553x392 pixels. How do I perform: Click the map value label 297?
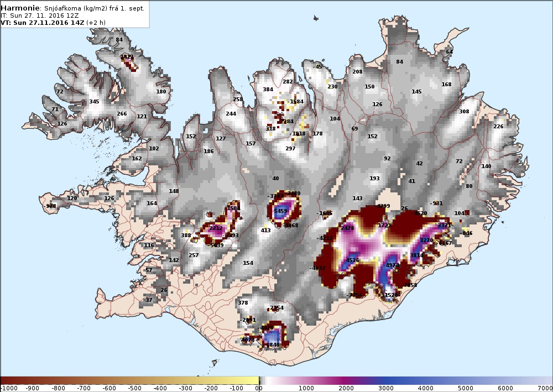290,148
